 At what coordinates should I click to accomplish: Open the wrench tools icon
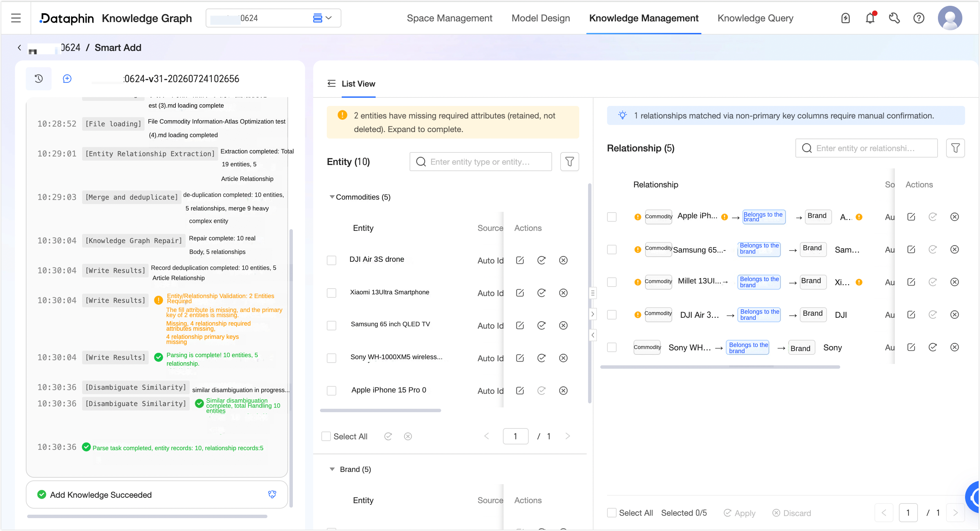pos(894,18)
